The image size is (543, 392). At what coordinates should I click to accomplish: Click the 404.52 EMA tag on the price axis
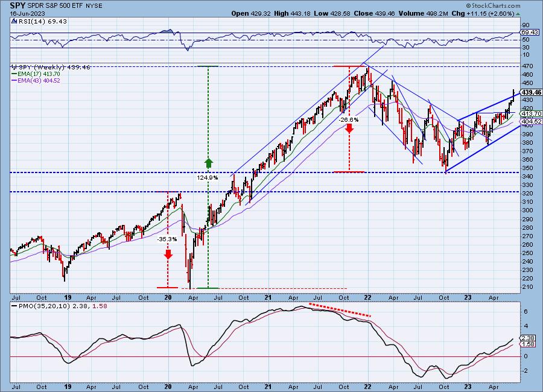pyautogui.click(x=531, y=122)
